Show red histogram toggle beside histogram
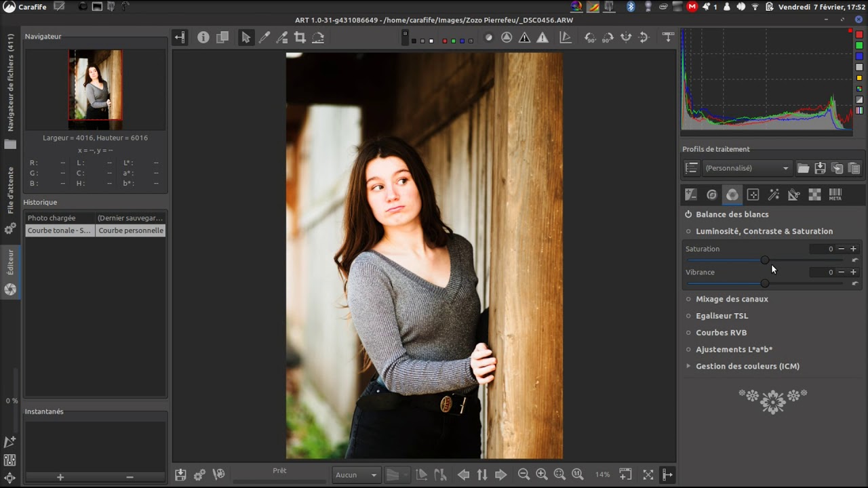Screen dimensions: 868x488 pos(859,35)
